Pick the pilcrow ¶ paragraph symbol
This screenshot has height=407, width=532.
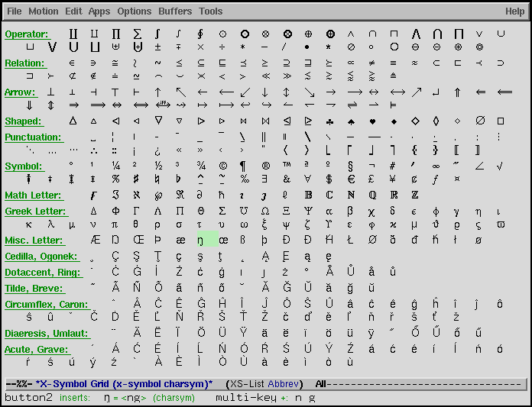244,166
